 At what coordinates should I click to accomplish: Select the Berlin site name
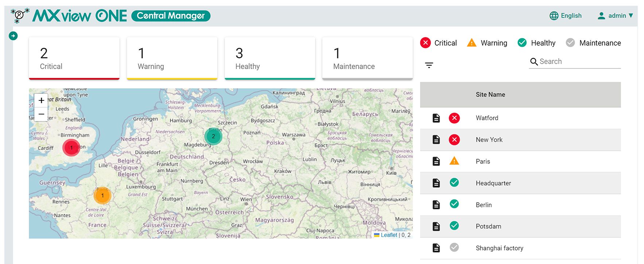click(x=484, y=205)
